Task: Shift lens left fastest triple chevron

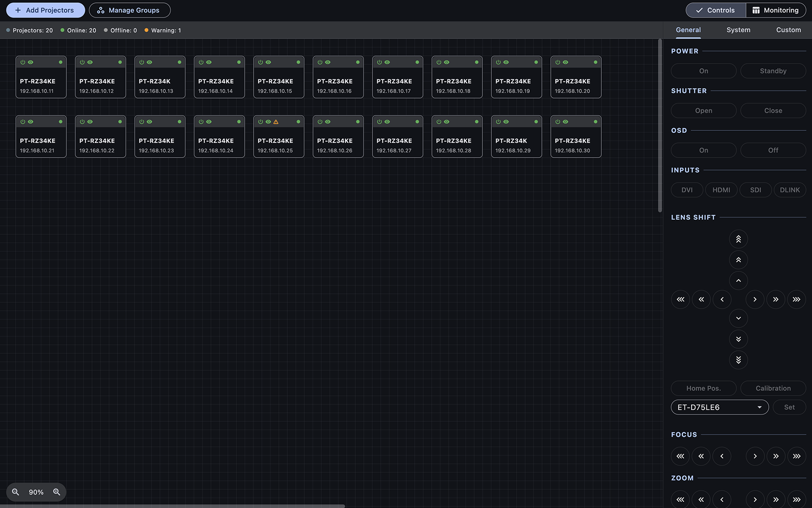Action: [x=680, y=299]
